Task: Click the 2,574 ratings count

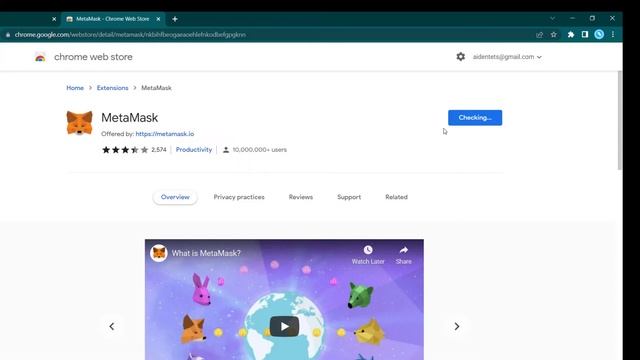Action: click(x=159, y=150)
